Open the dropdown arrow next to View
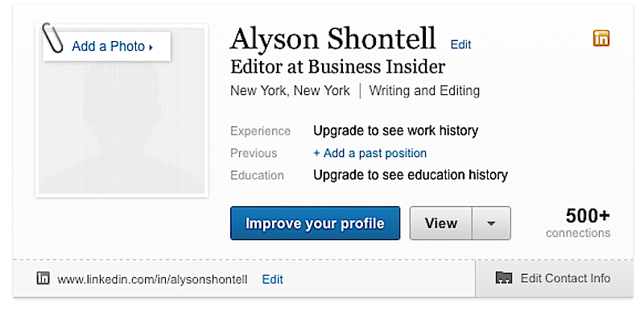The width and height of the screenshot is (644, 319). 491,223
